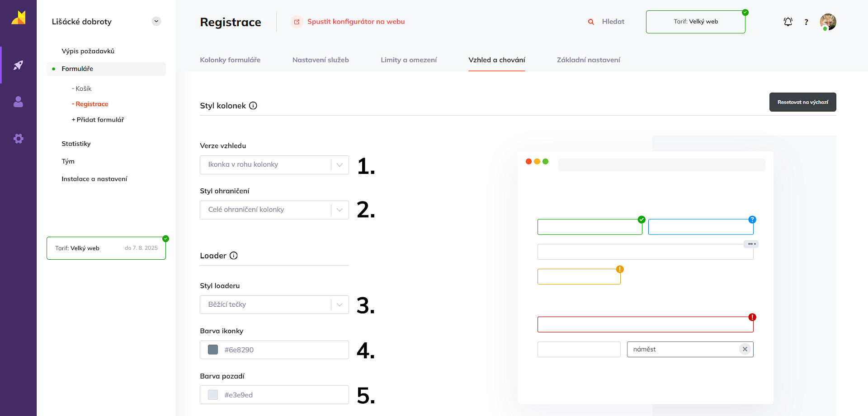
Task: Open the user profile icon in the sidebar
Action: coord(18,102)
